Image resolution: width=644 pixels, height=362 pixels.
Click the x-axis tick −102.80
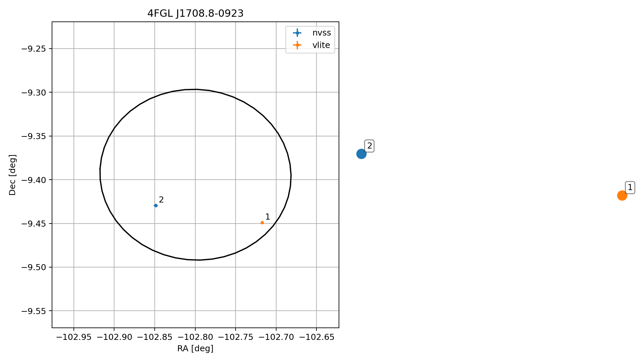point(195,337)
